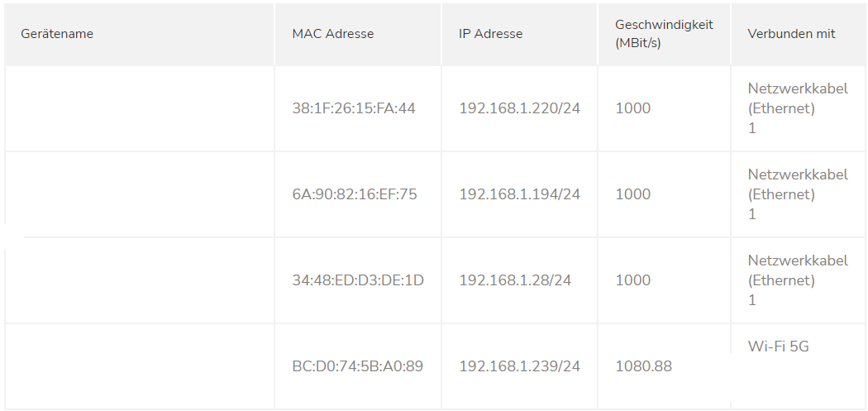Click the speed value 1080.88
The image size is (868, 411).
643,366
